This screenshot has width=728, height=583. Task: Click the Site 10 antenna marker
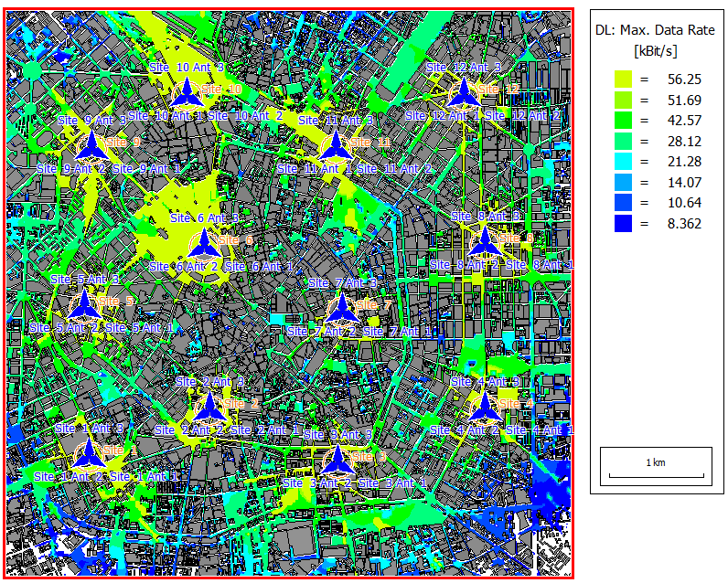187,91
